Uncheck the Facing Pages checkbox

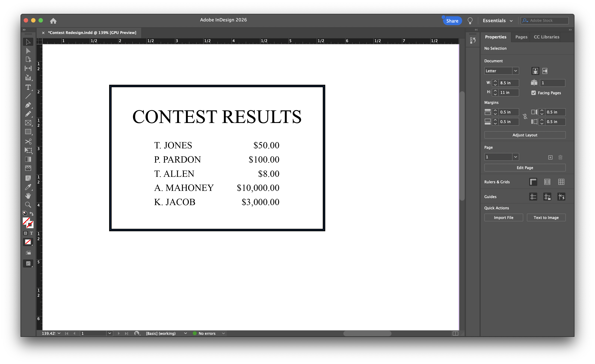[533, 93]
